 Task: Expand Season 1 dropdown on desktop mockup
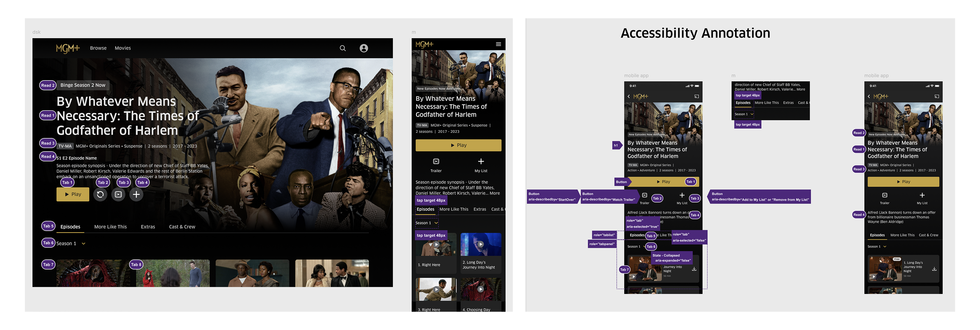[71, 244]
